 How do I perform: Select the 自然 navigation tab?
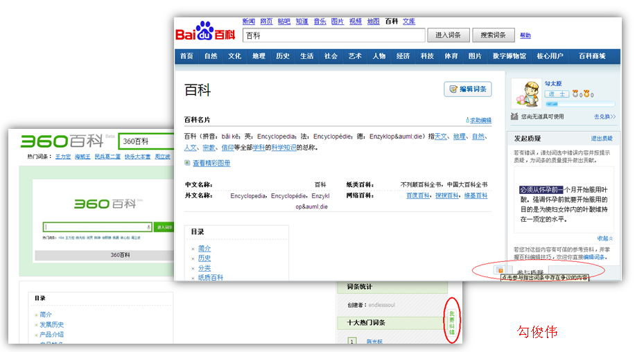pos(211,56)
